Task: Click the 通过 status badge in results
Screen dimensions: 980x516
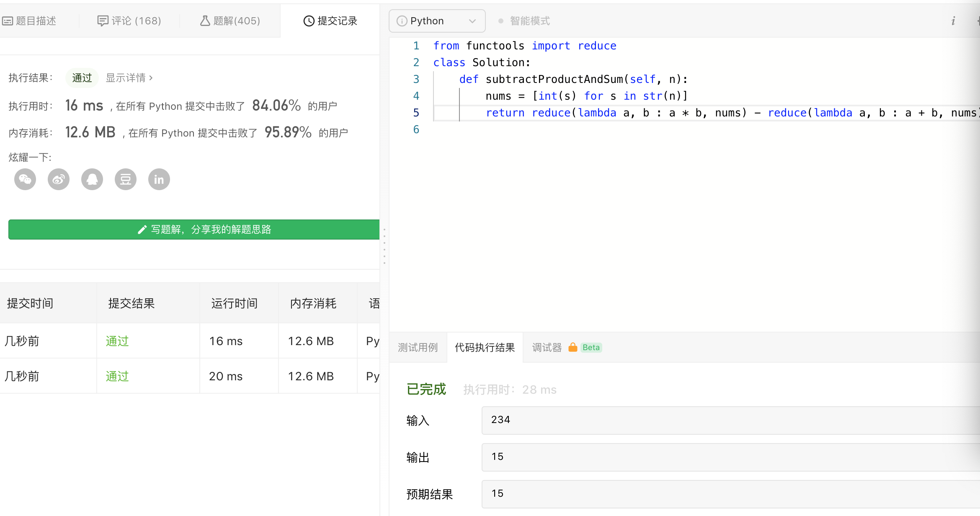Action: click(x=82, y=78)
